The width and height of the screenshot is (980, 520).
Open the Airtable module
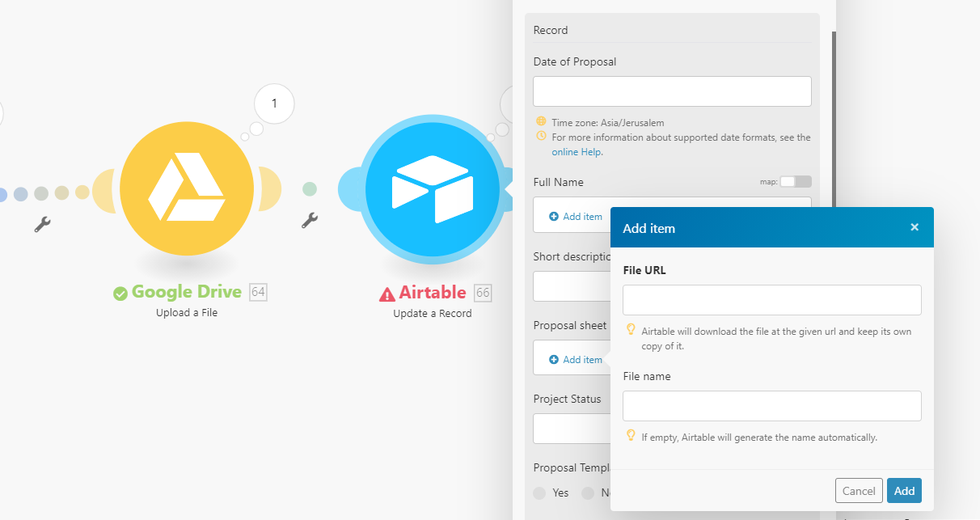[x=433, y=189]
